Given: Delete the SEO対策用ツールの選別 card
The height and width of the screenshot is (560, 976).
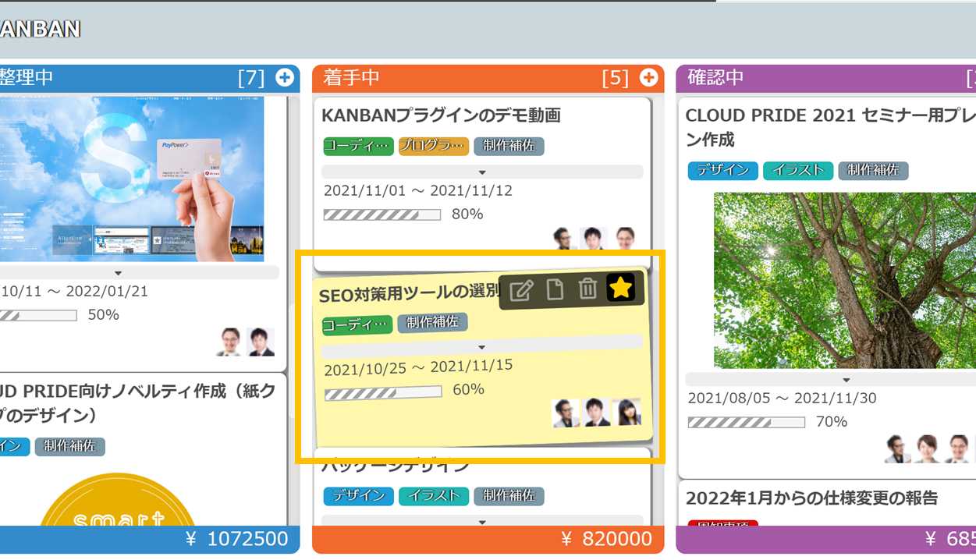Looking at the screenshot, I should tap(587, 289).
